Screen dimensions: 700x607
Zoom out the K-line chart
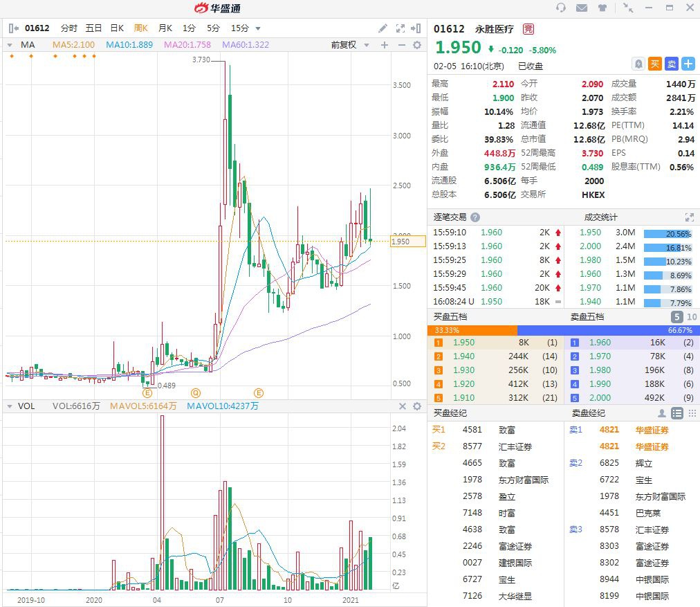(x=401, y=45)
